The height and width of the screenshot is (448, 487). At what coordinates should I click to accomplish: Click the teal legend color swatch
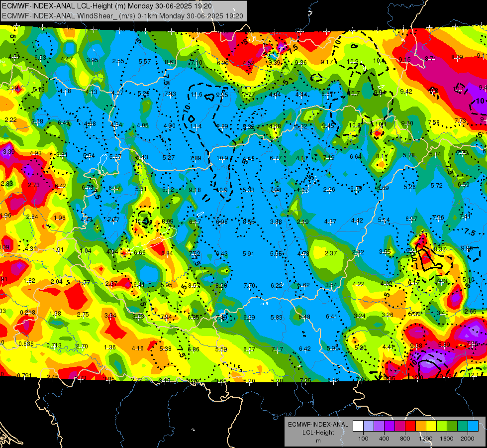pos(463,426)
